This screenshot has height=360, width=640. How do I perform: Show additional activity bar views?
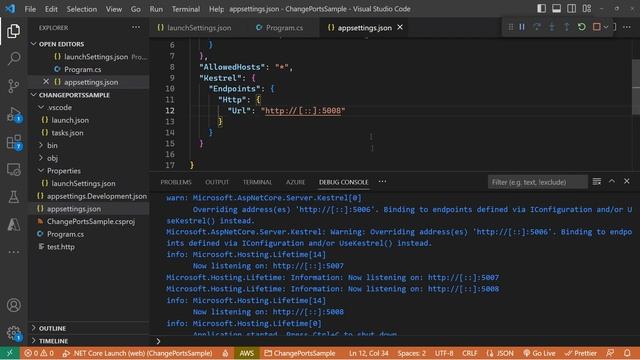tap(13, 252)
